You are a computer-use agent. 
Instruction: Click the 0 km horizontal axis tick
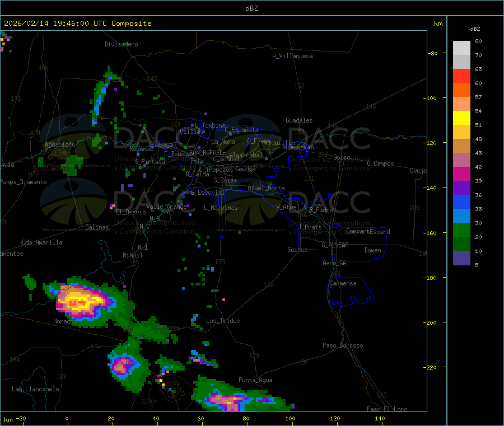(x=67, y=418)
